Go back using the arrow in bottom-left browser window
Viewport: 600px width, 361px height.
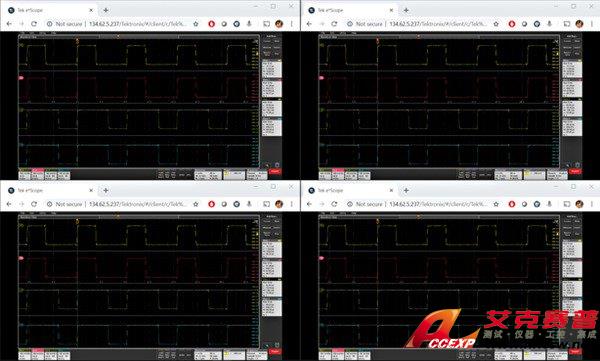[x=9, y=204]
